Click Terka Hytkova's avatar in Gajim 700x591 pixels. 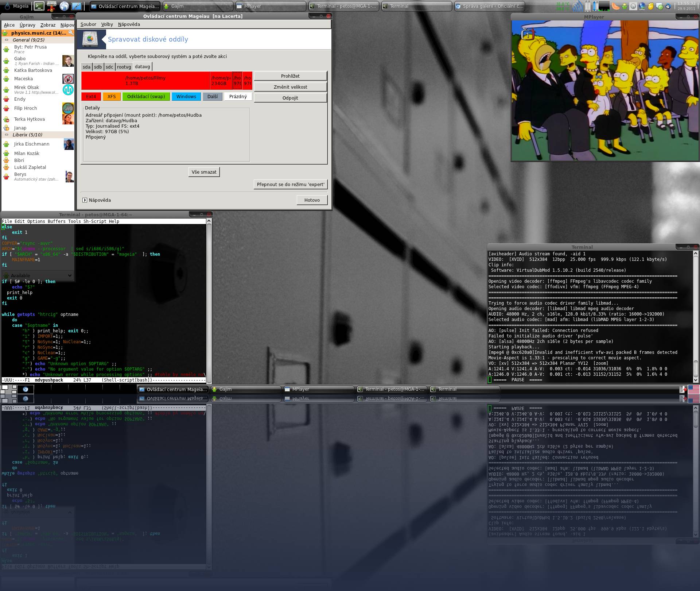pyautogui.click(x=68, y=119)
